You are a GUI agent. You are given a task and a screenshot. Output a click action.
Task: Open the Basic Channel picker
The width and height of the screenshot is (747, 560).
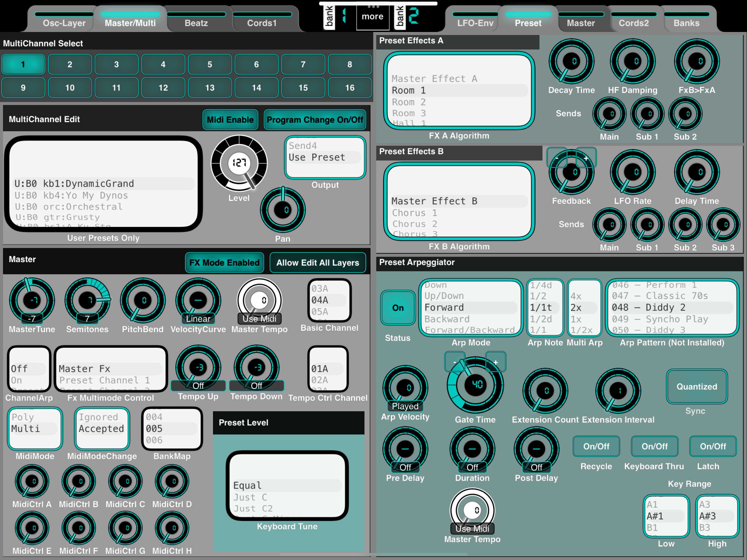pos(329,300)
